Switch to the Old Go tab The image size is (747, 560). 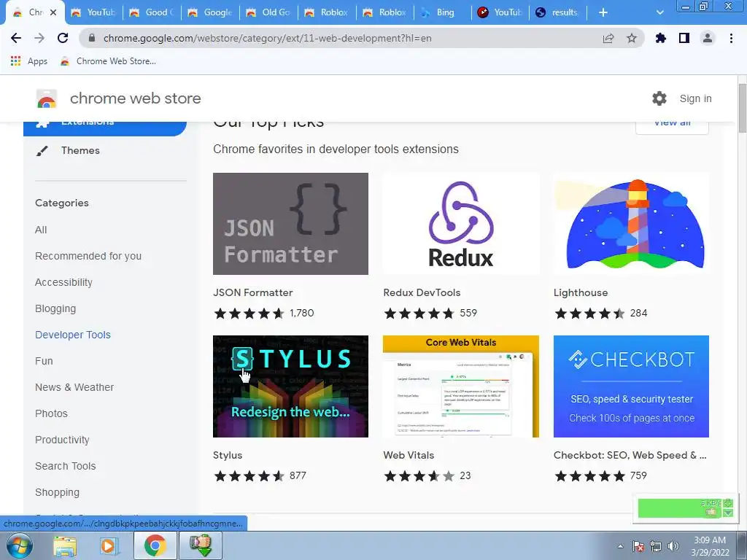coord(269,12)
